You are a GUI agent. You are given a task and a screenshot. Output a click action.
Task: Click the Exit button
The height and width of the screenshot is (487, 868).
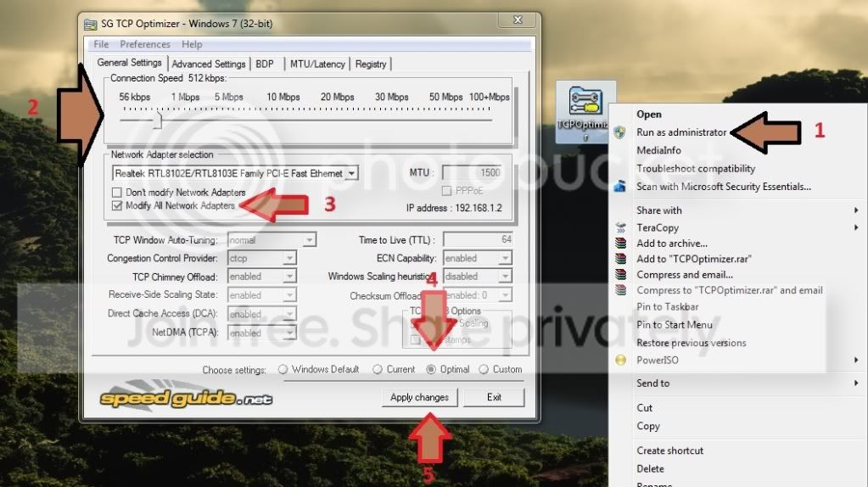(494, 397)
